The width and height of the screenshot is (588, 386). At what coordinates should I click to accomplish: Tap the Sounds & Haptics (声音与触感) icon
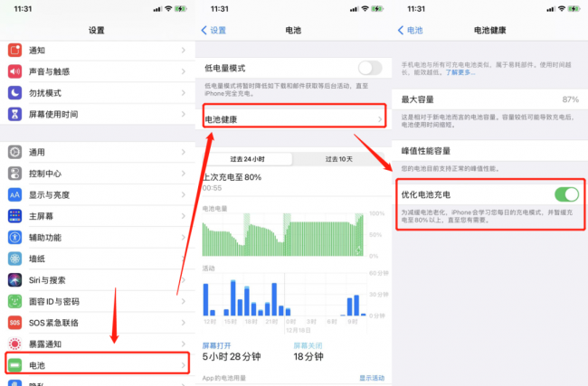(x=15, y=71)
